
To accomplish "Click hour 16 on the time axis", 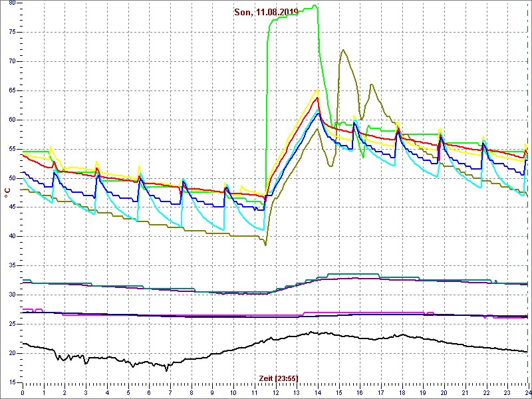I will click(x=360, y=393).
